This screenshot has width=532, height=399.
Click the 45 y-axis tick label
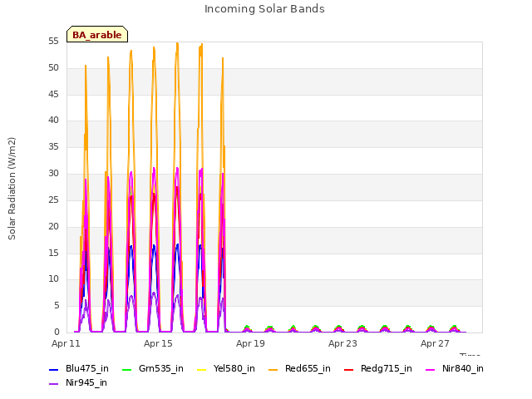[53, 94]
